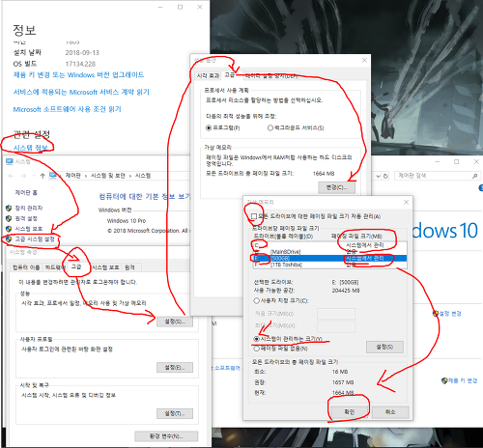Close the 성능 옵션 dialog

coord(364,60)
